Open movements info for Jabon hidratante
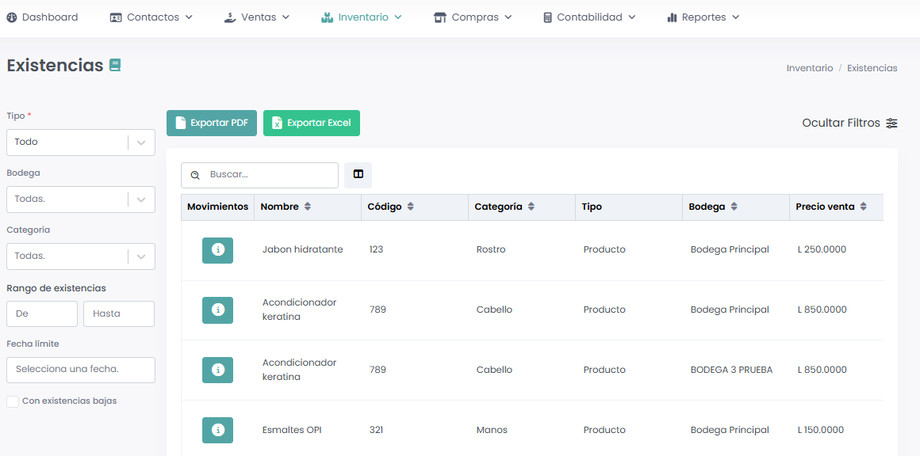Image resolution: width=920 pixels, height=456 pixels. [x=217, y=250]
